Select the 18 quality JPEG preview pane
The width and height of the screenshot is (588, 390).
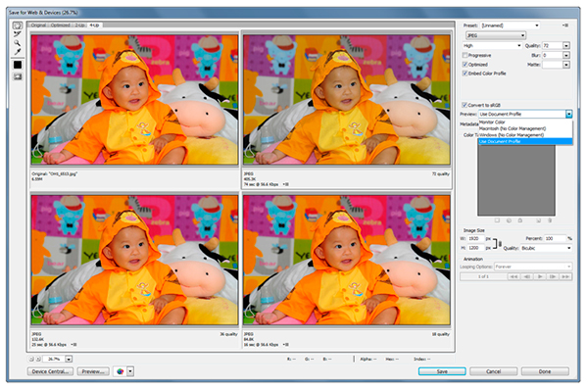click(x=347, y=260)
